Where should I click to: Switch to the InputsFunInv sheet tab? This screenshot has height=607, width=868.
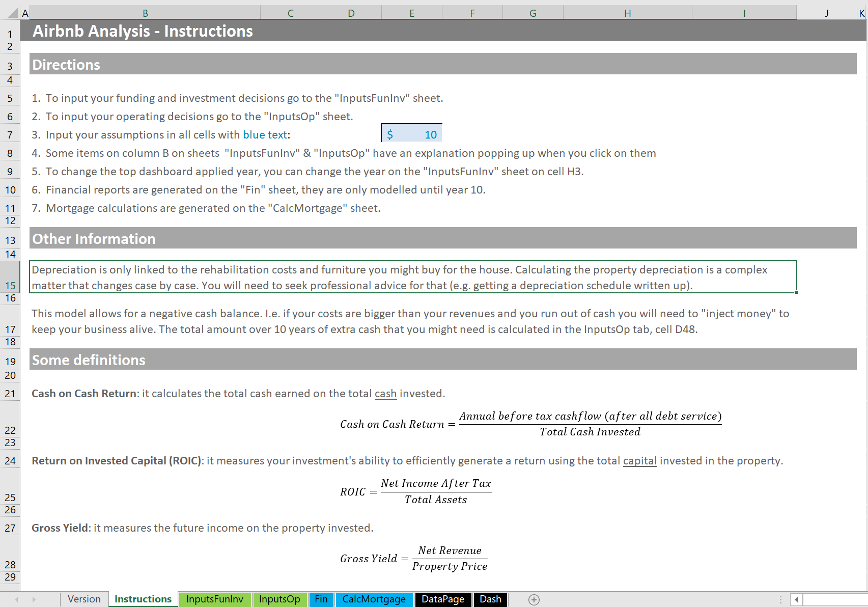click(x=215, y=599)
